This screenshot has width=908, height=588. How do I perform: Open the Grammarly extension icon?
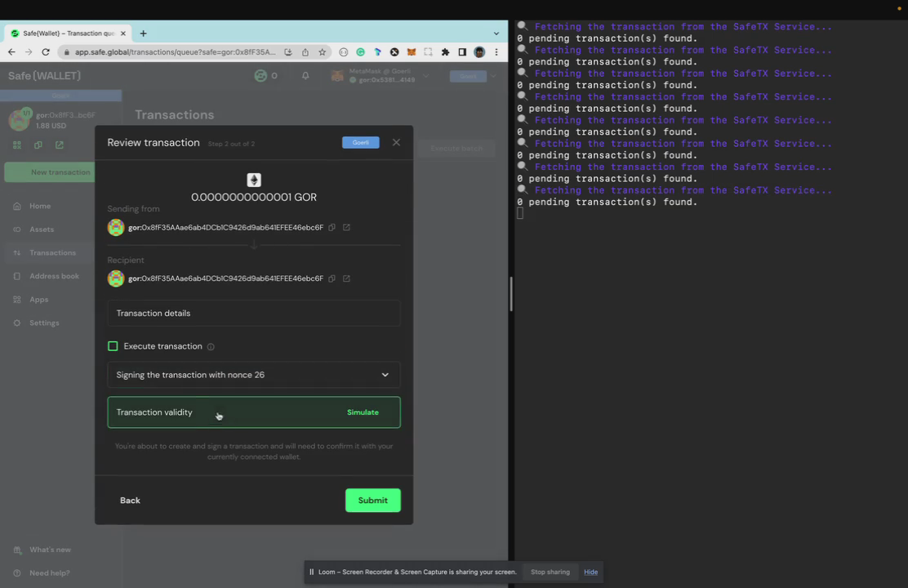(360, 52)
